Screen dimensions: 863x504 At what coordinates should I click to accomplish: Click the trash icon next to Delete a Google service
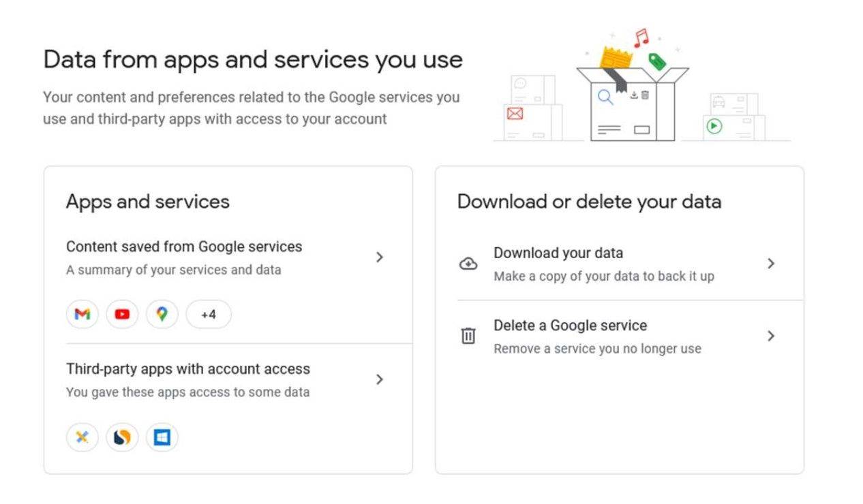tap(468, 335)
